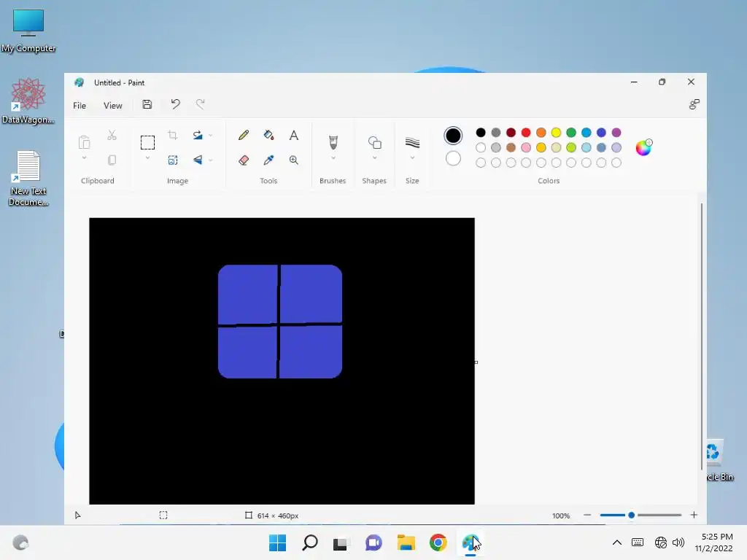
Task: Click the zoom in plus button
Action: tap(694, 516)
